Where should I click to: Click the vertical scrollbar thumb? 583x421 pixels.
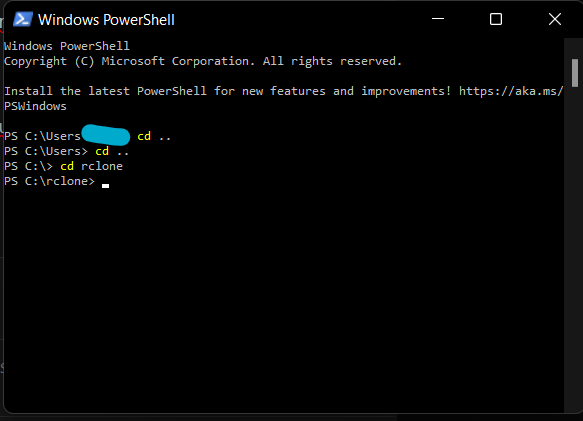tap(575, 73)
